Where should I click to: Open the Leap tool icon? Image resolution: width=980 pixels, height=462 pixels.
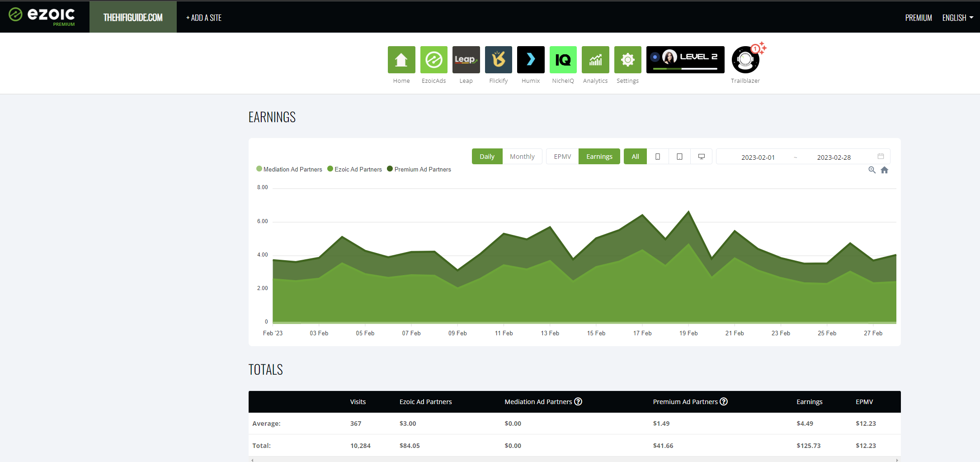pyautogui.click(x=466, y=60)
